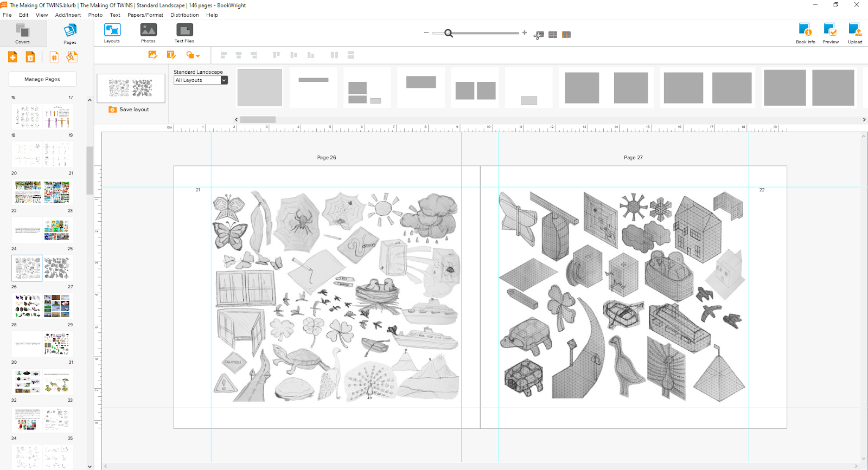Select page 26 thumbnail in sidebar
This screenshot has width=868, height=470.
[x=27, y=268]
